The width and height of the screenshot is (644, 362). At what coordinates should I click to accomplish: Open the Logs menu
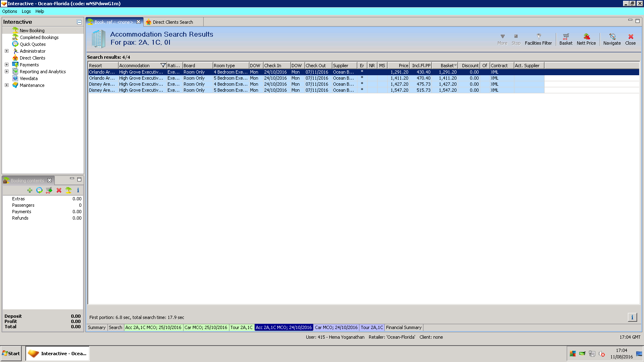tap(26, 11)
